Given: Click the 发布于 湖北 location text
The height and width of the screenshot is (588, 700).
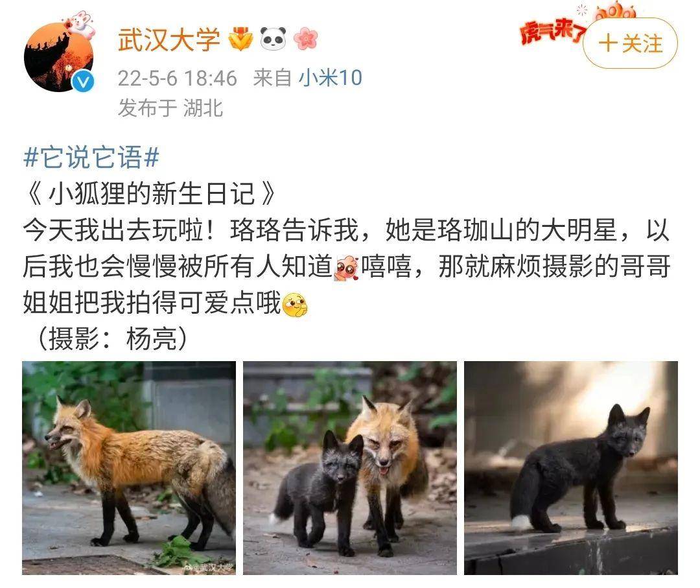Looking at the screenshot, I should pos(170,108).
